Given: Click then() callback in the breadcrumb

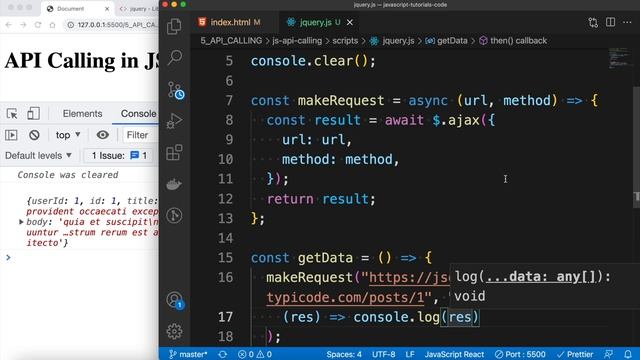Looking at the screenshot, I should pyautogui.click(x=513, y=41).
